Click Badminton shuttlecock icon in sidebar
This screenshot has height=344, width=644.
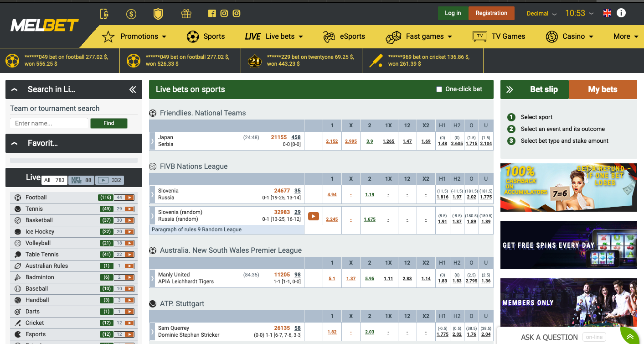click(x=18, y=277)
